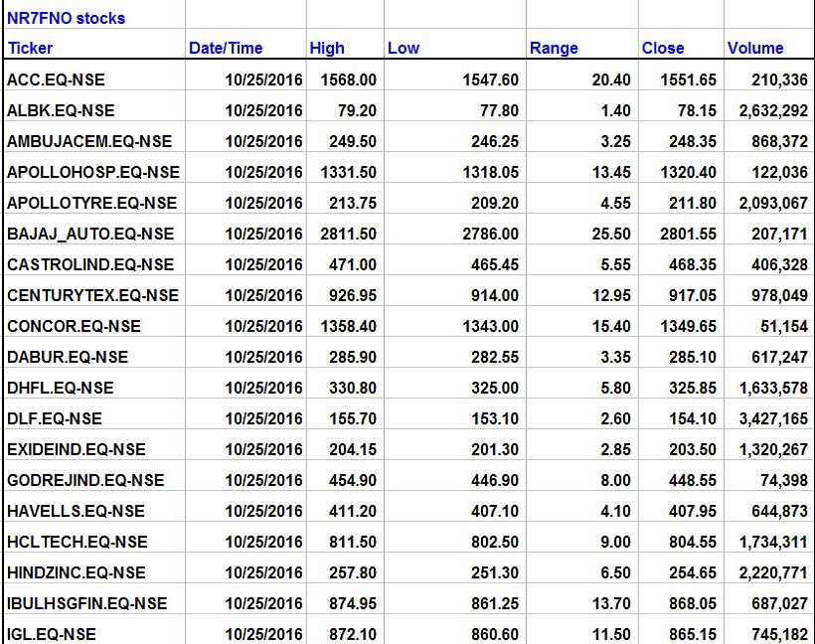Click DLF volume cell 3,427,165
Screen dimensions: 815x644
coord(773,418)
